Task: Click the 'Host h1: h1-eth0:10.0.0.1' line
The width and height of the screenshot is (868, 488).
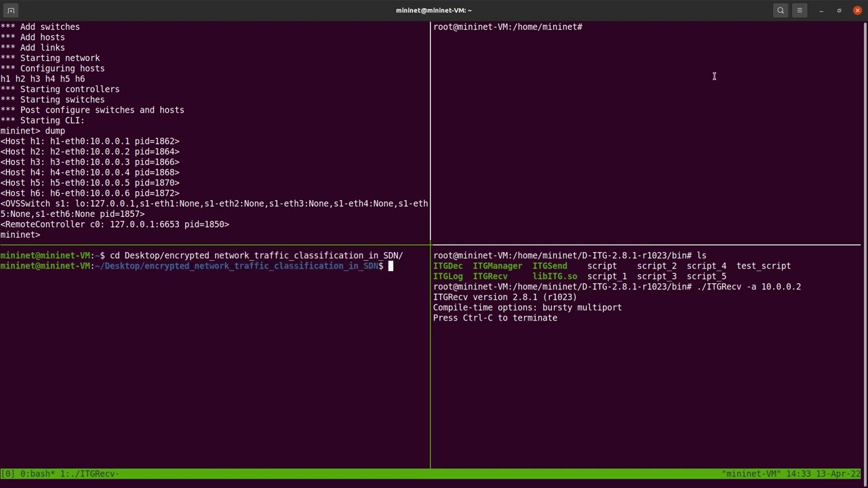Action: (x=90, y=142)
